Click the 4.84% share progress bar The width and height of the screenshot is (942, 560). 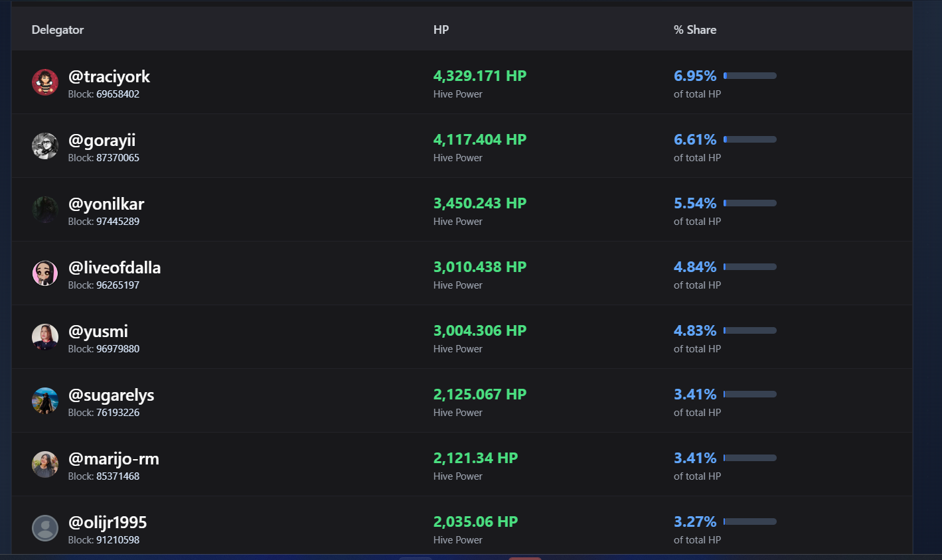click(x=750, y=267)
